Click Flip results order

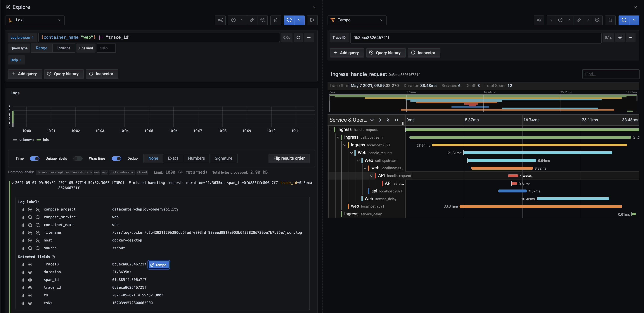[x=289, y=158]
